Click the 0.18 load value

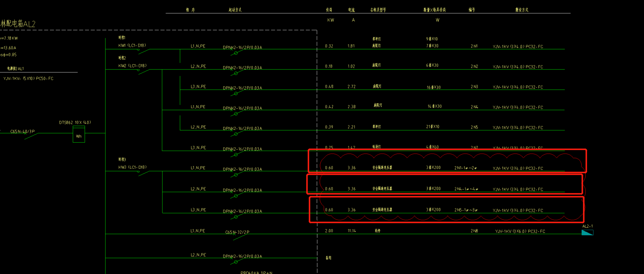pyautogui.click(x=329, y=66)
